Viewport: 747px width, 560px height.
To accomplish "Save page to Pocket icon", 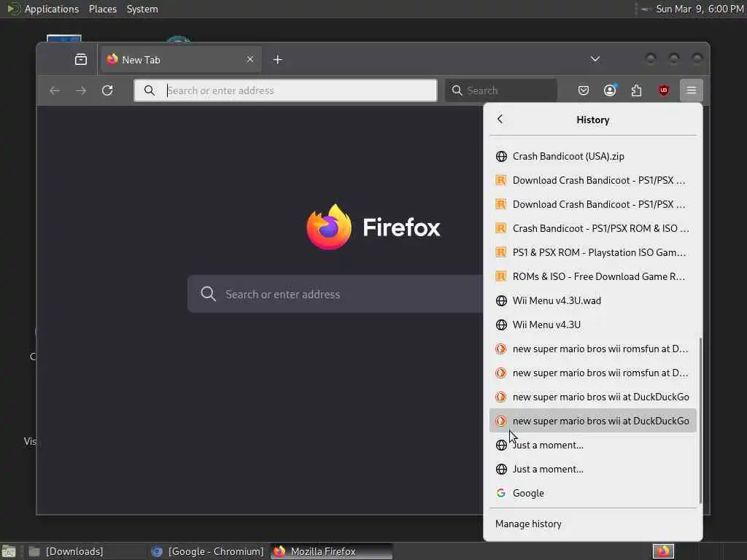I will pos(583,90).
